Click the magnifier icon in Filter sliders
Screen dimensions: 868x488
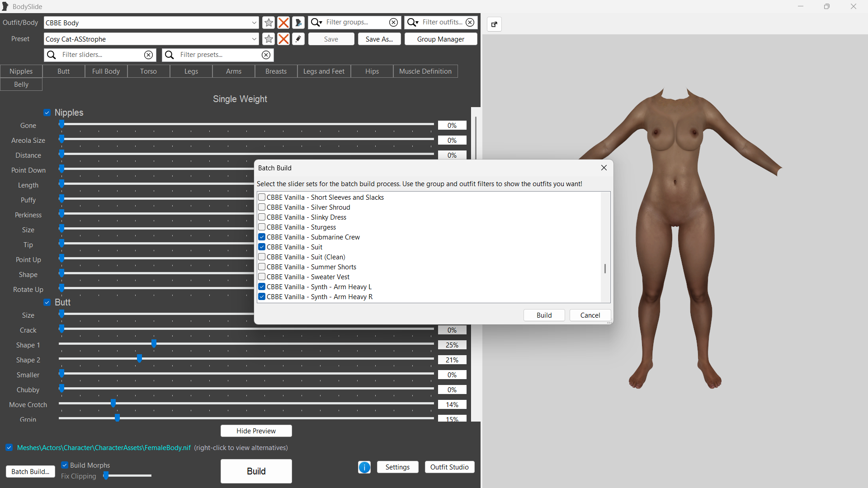point(52,55)
